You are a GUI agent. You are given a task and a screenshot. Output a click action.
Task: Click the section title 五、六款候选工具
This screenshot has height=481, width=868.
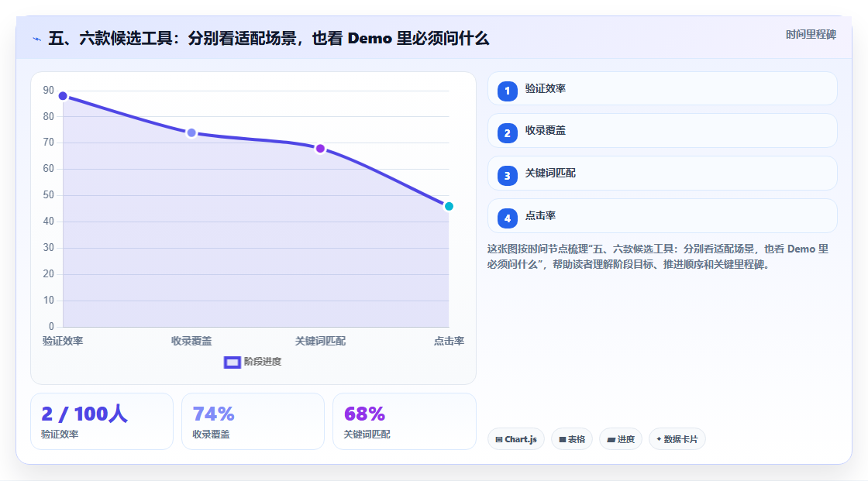click(x=268, y=38)
